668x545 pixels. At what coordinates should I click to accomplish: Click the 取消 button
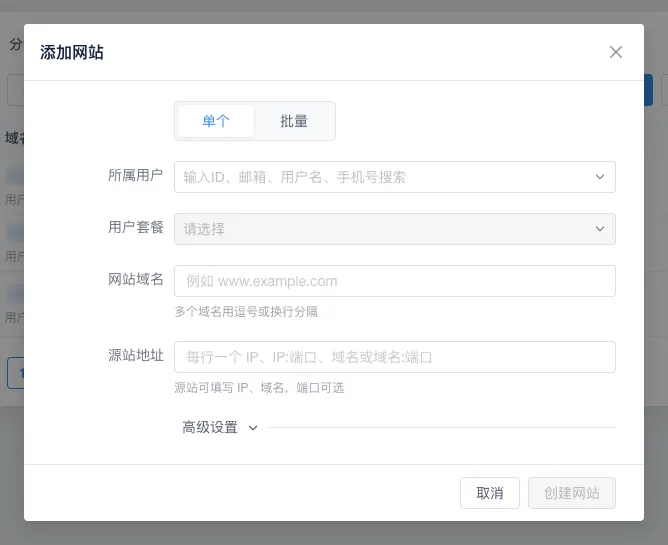489,493
